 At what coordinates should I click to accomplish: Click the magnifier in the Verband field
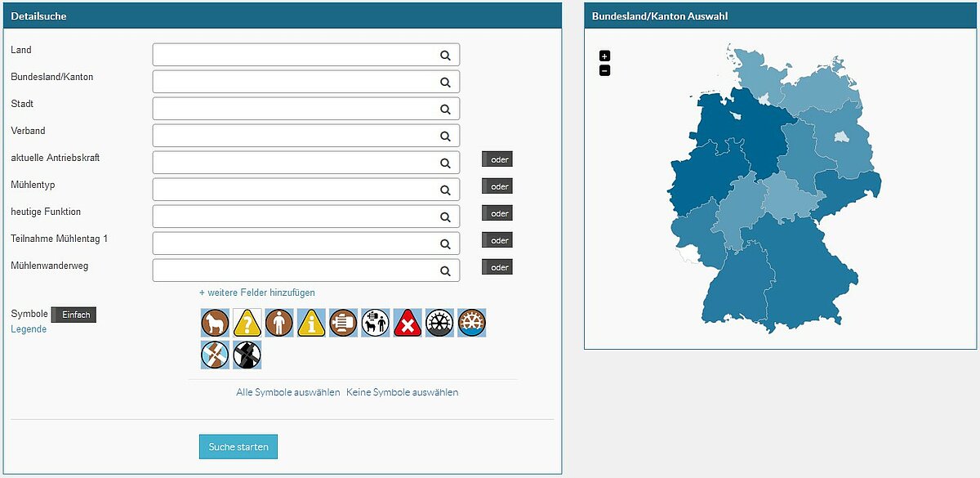pos(446,136)
